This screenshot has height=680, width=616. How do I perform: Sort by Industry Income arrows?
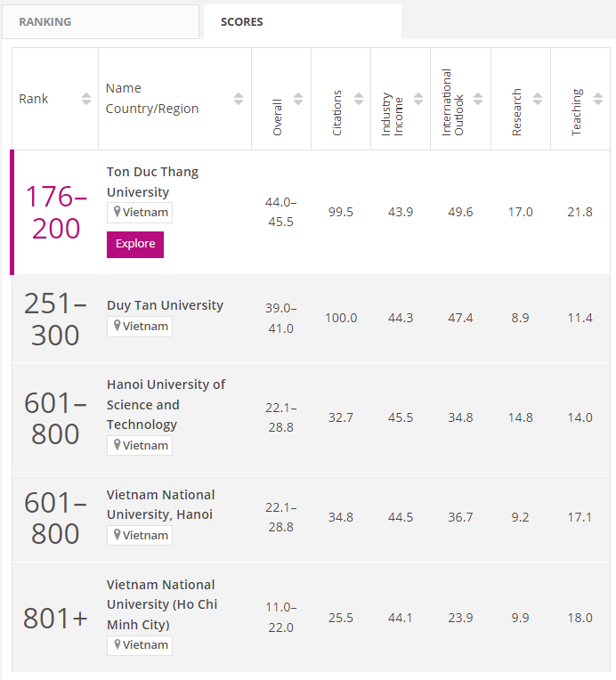[x=417, y=99]
